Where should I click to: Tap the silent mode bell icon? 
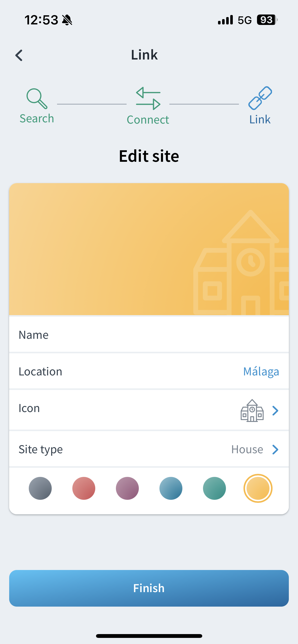pyautogui.click(x=67, y=20)
